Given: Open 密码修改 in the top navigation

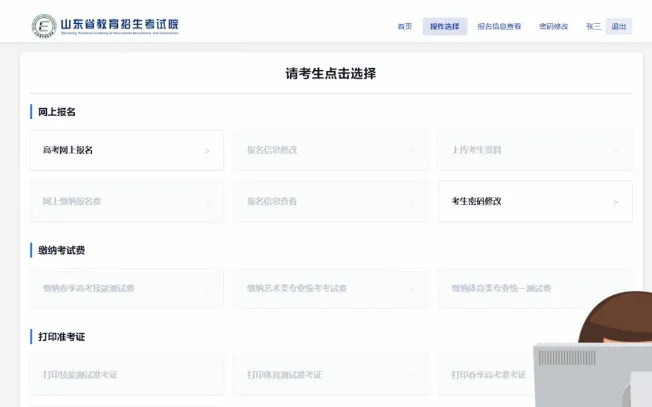Looking at the screenshot, I should coord(553,26).
